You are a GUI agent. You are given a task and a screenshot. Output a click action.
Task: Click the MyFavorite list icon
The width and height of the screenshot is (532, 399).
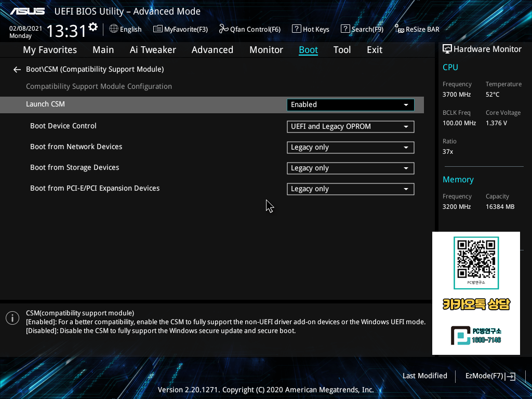coord(158,29)
